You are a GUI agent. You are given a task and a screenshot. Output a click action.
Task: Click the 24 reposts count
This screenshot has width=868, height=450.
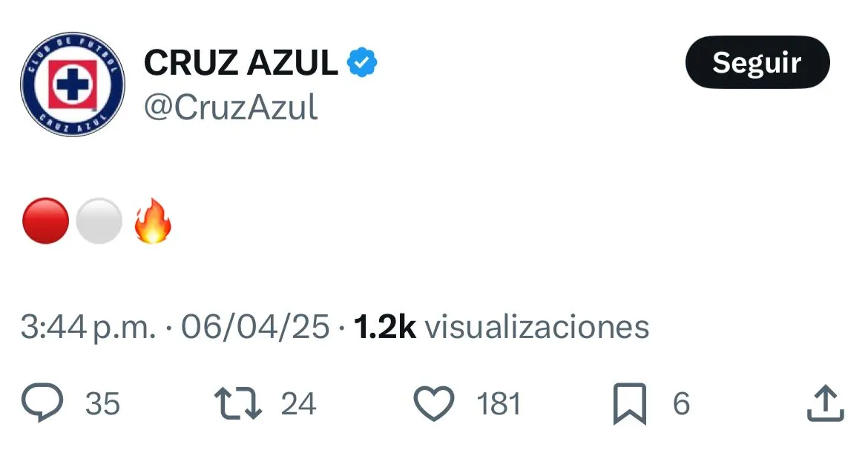tap(298, 404)
